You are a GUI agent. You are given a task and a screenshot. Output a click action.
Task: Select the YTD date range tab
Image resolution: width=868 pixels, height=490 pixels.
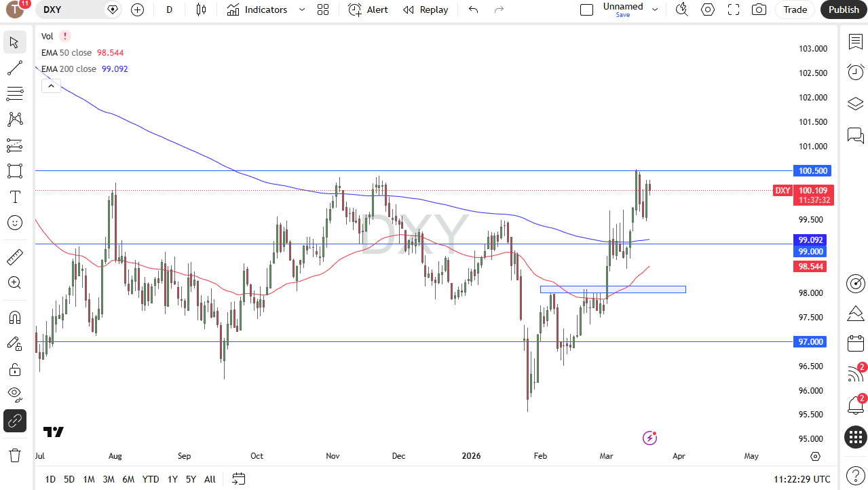click(x=151, y=479)
